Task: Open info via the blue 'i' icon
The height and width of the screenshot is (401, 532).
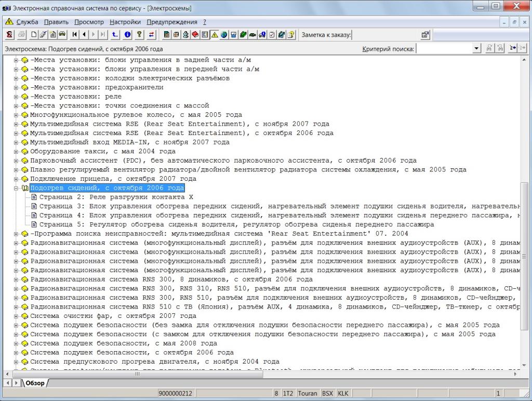Action: pyautogui.click(x=128, y=35)
